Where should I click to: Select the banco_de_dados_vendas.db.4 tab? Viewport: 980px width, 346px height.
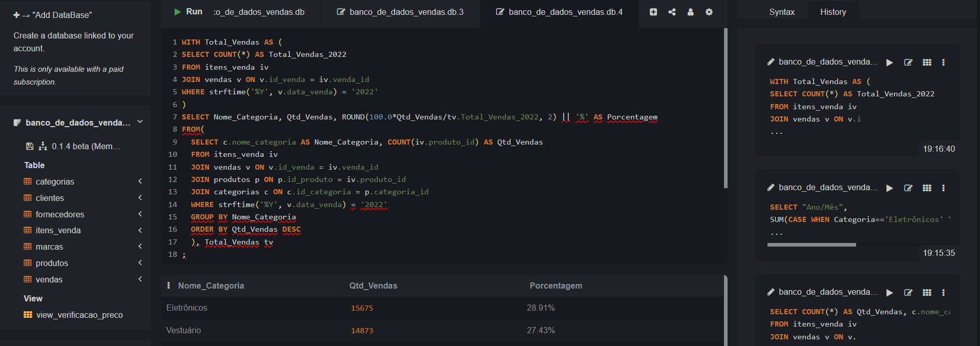[559, 12]
